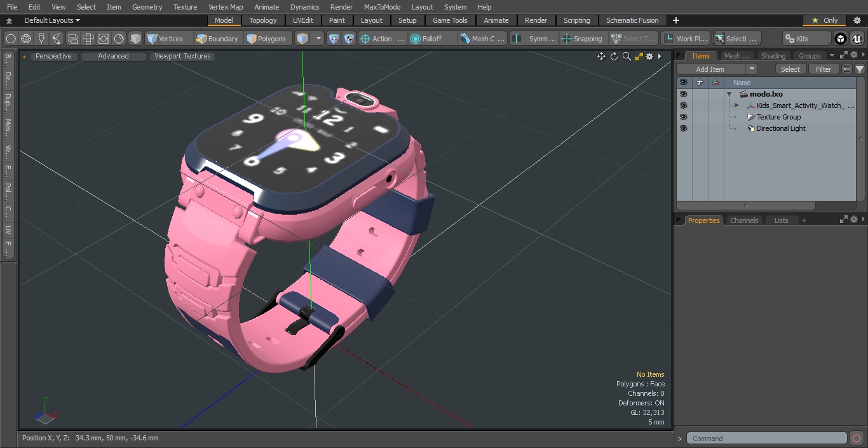
Task: Open the Kits button
Action: tap(806, 39)
